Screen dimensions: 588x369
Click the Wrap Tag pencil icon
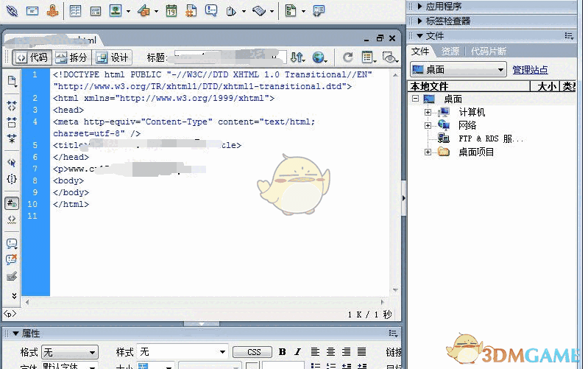12,276
